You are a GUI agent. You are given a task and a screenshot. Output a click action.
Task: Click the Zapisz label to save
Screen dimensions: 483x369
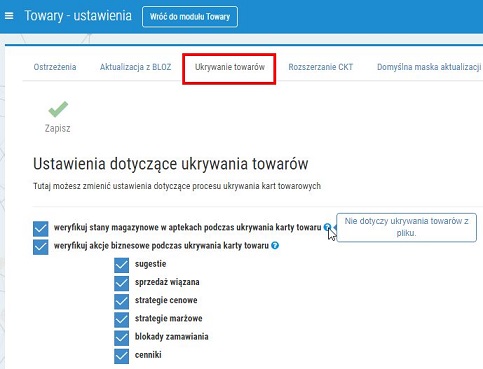(x=58, y=128)
